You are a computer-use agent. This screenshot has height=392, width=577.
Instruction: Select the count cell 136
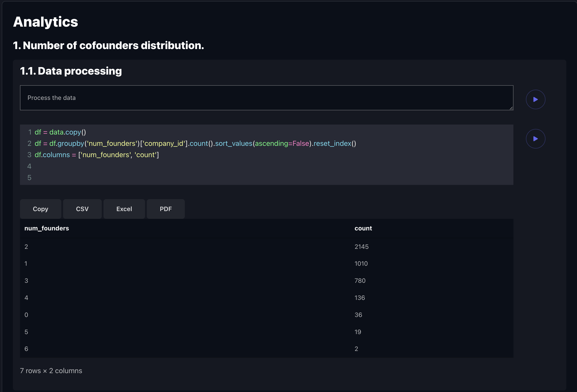tap(360, 298)
